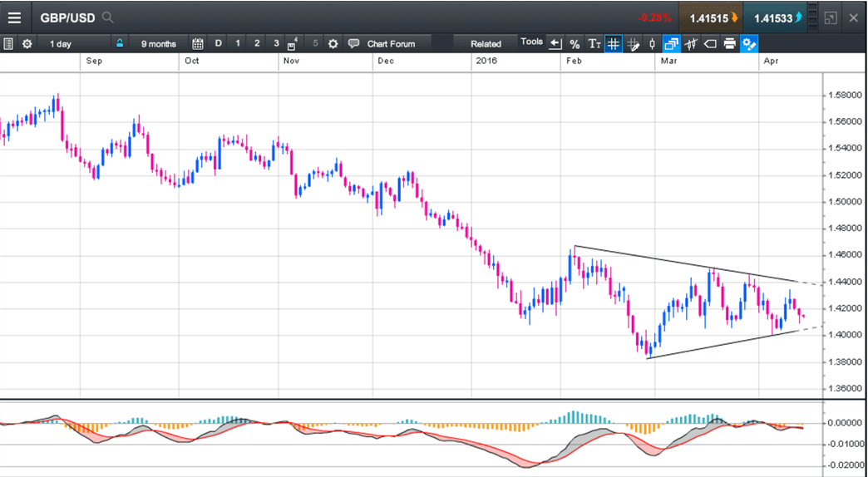This screenshot has width=868, height=477.
Task: Click the 1.41515 sell price button
Action: click(711, 17)
